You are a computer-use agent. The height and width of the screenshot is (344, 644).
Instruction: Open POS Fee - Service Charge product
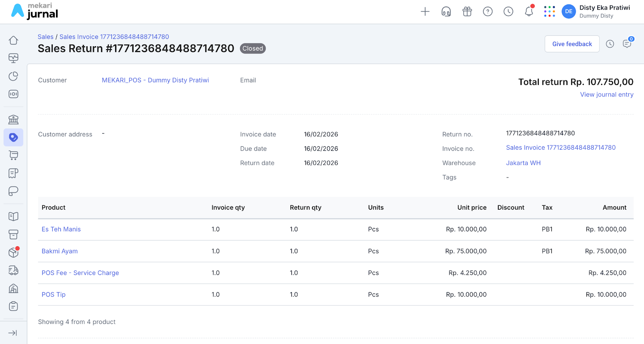pyautogui.click(x=80, y=273)
